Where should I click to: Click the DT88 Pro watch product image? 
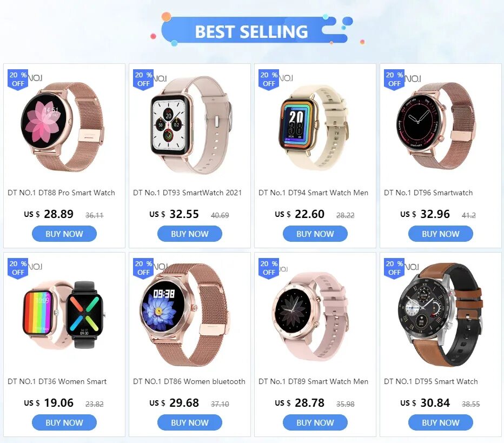(64, 125)
